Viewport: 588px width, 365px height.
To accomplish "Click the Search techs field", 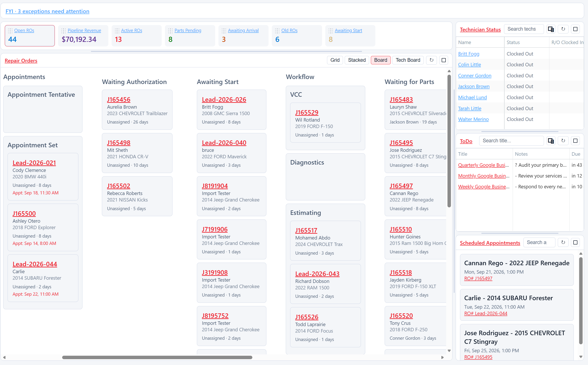I will click(x=524, y=29).
